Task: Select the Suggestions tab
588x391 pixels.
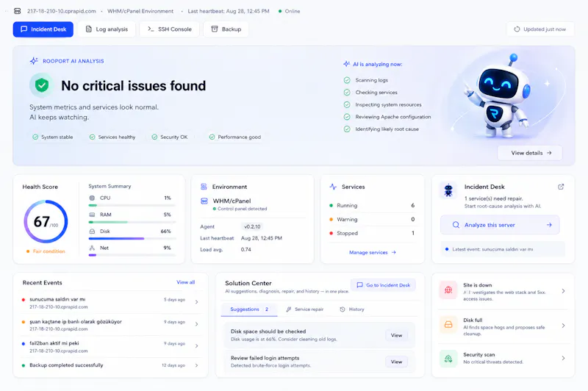Action: click(249, 309)
